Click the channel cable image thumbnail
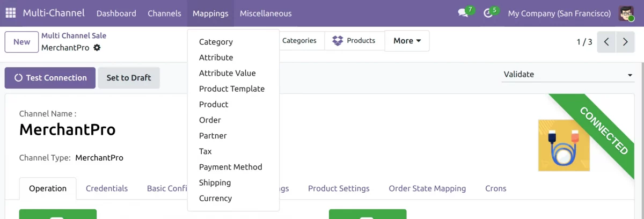Screen dimensions: 644x219 coord(563,145)
